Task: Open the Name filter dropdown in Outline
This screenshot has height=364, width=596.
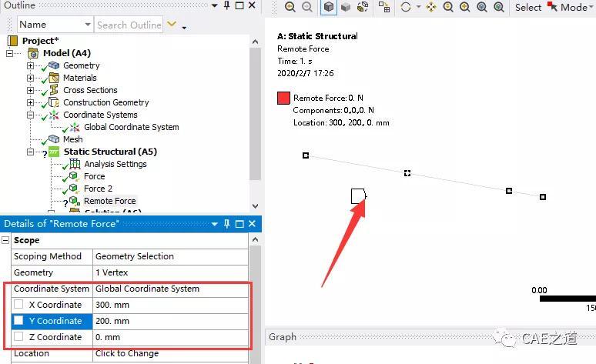Action: [x=88, y=25]
